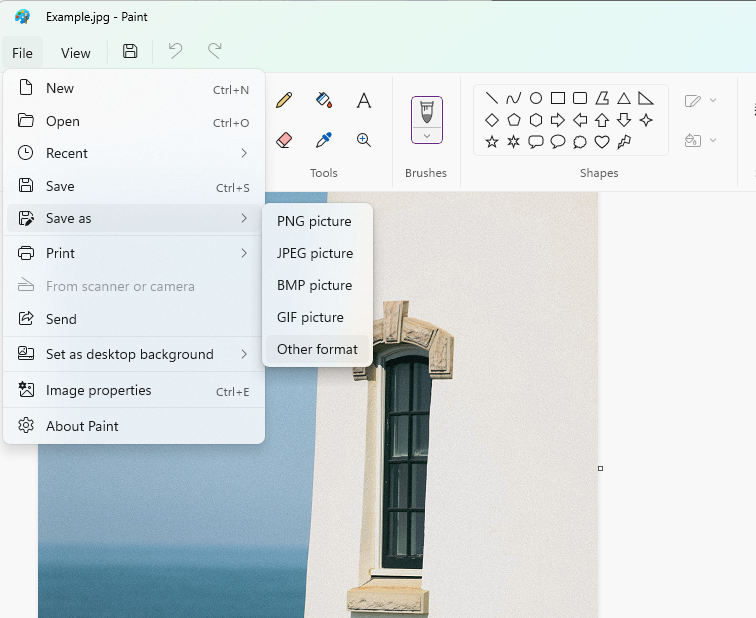Choose New from File menu
The height and width of the screenshot is (618, 756).
134,89
